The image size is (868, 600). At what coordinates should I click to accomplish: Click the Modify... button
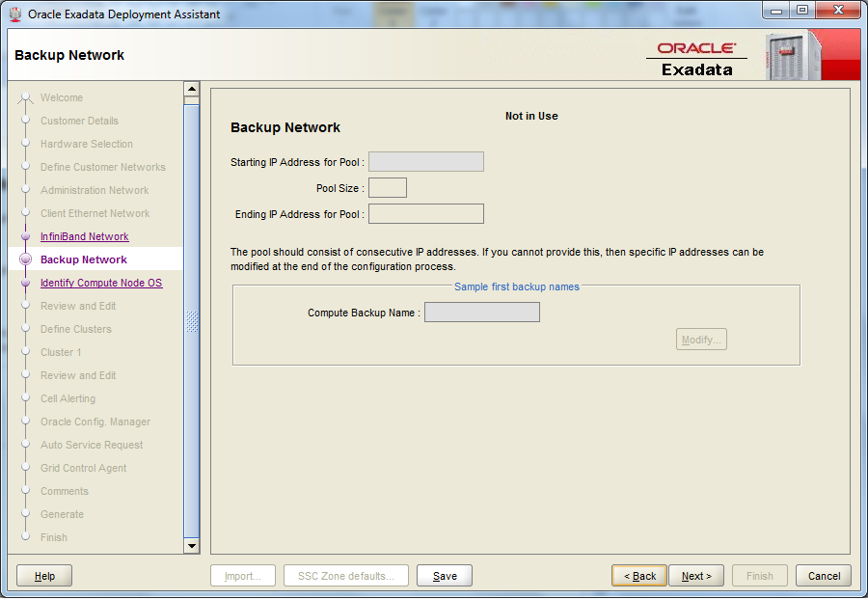click(x=701, y=340)
